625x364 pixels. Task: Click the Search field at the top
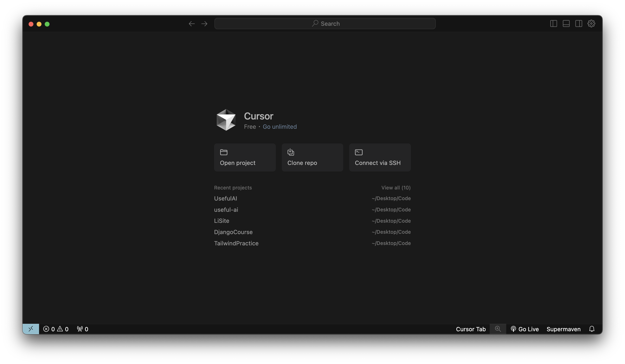[325, 23]
